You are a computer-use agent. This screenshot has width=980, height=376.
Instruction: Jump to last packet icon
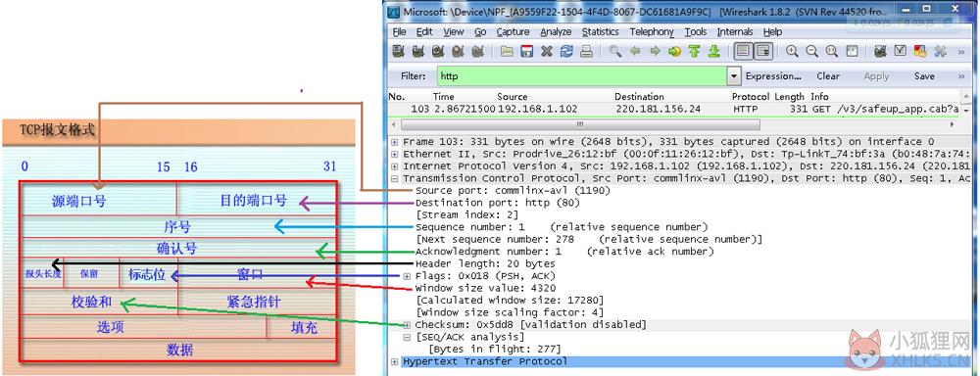pyautogui.click(x=713, y=52)
